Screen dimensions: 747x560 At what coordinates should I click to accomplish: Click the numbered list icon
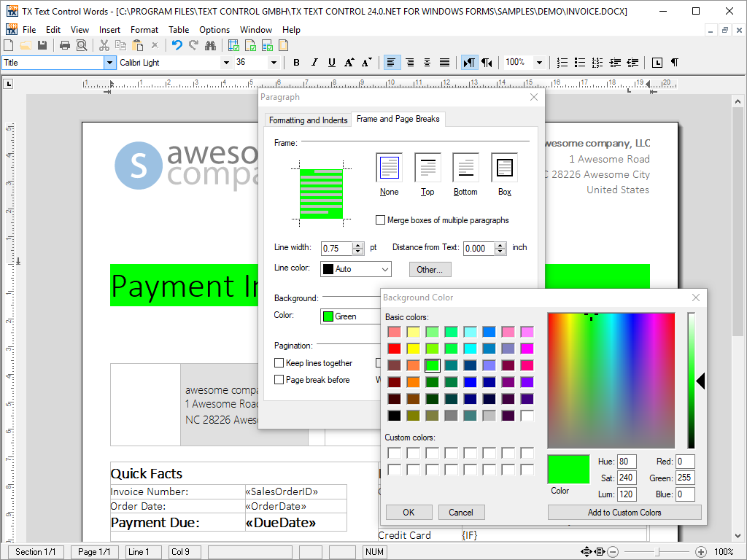(562, 63)
